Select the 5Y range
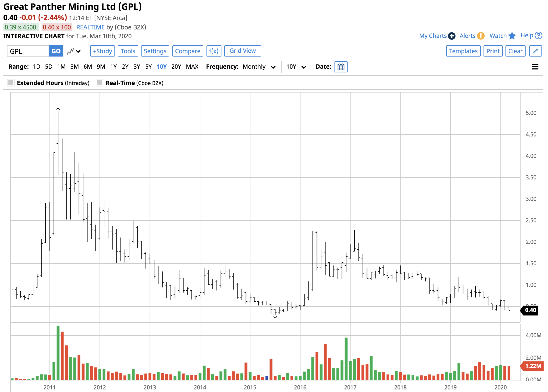The image size is (548, 392). pyautogui.click(x=149, y=67)
